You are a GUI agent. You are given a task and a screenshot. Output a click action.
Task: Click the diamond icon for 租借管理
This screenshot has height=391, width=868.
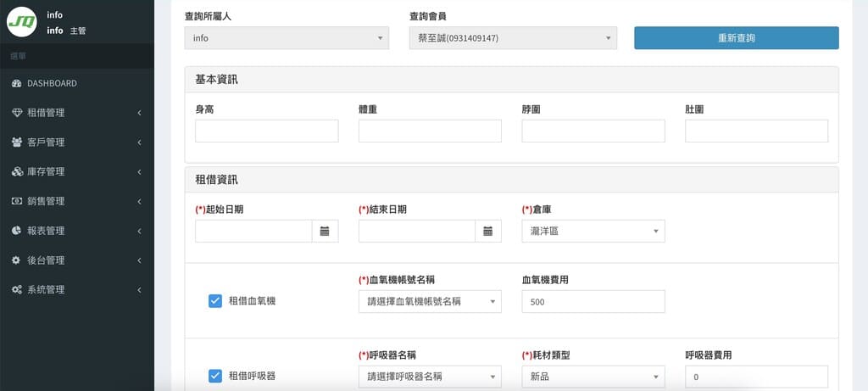pyautogui.click(x=16, y=113)
